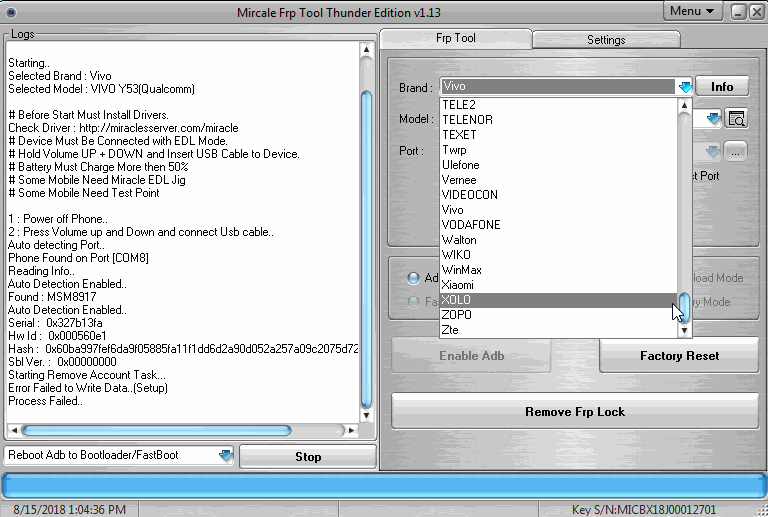Click logs vertical scroll down arrow

tap(366, 416)
